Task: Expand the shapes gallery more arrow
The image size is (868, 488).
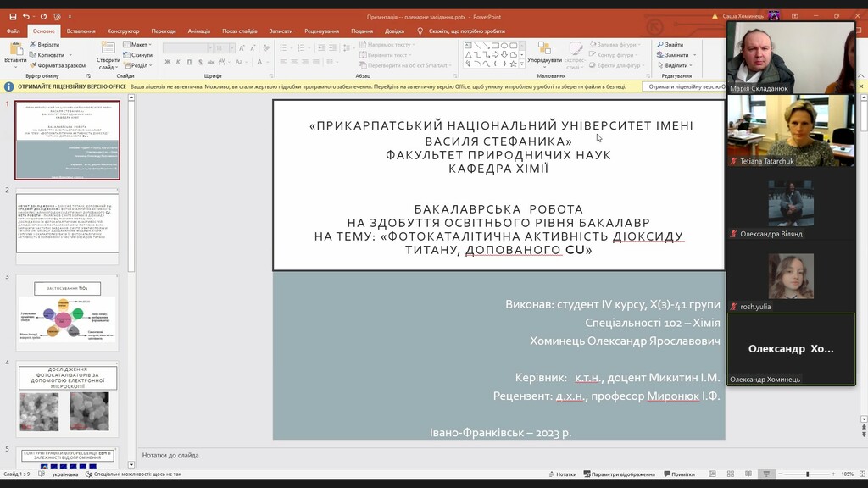Action: (x=521, y=64)
